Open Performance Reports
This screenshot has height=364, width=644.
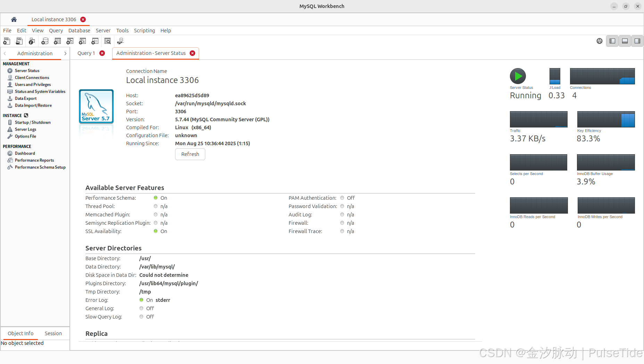tap(34, 160)
